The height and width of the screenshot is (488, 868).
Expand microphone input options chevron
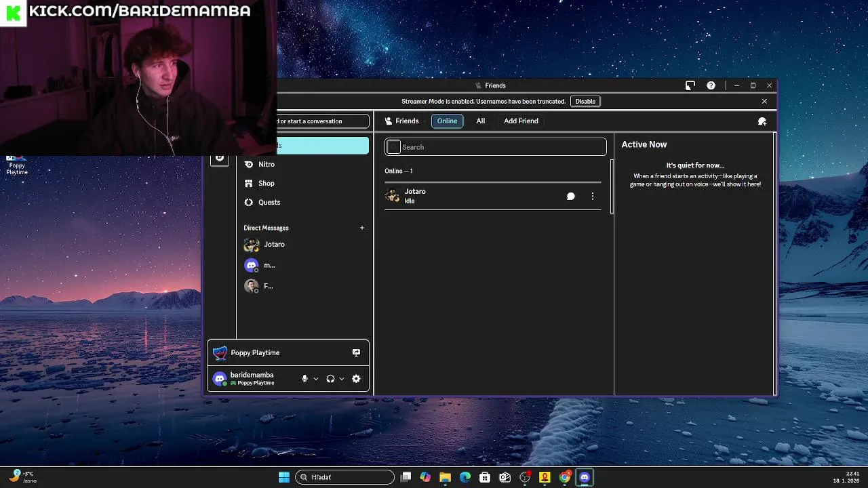[315, 379]
